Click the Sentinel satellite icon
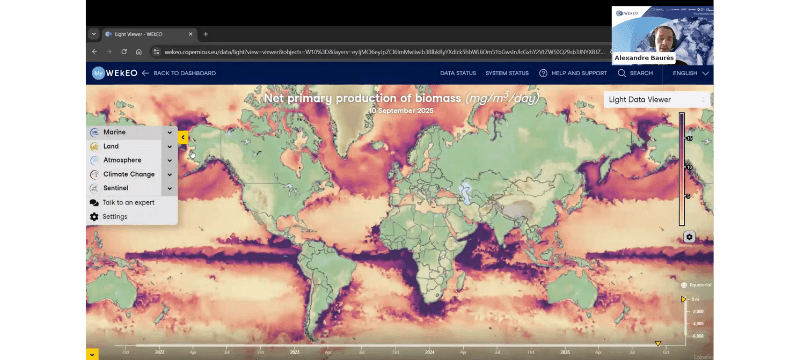This screenshot has width=800, height=360. (94, 188)
